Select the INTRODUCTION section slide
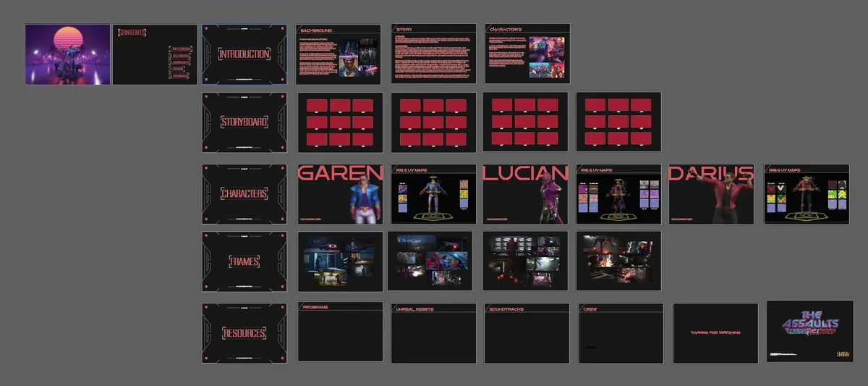This screenshot has width=868, height=386. [x=244, y=54]
